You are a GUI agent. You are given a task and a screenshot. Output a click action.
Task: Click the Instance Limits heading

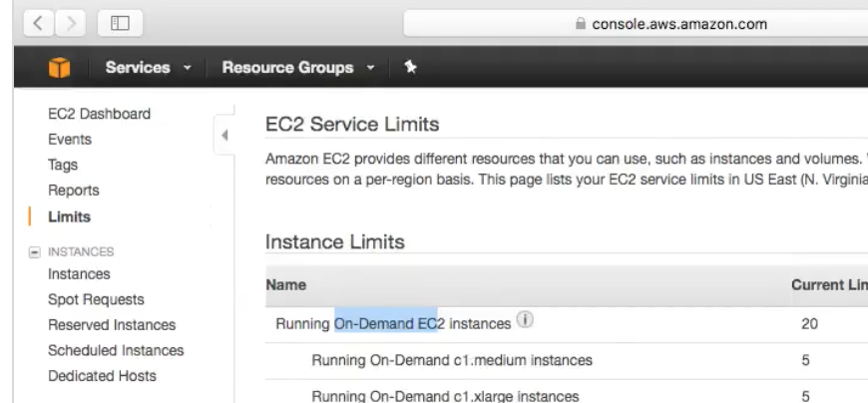coord(335,242)
